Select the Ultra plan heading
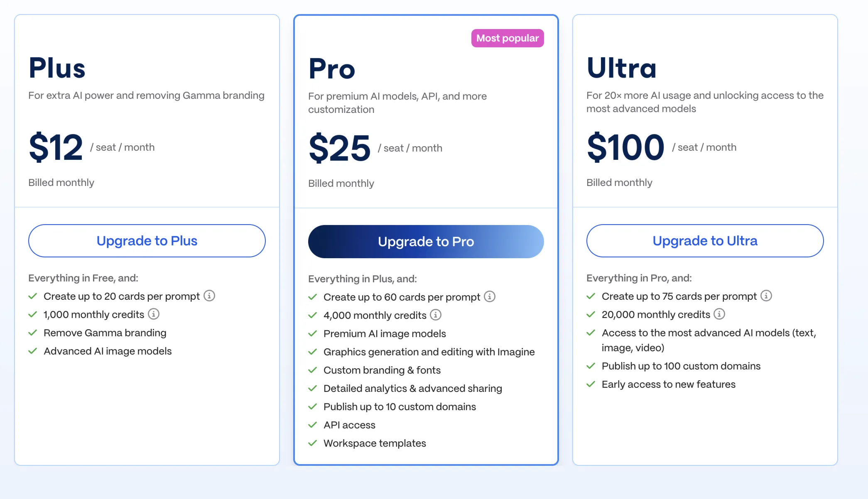 [x=622, y=68]
